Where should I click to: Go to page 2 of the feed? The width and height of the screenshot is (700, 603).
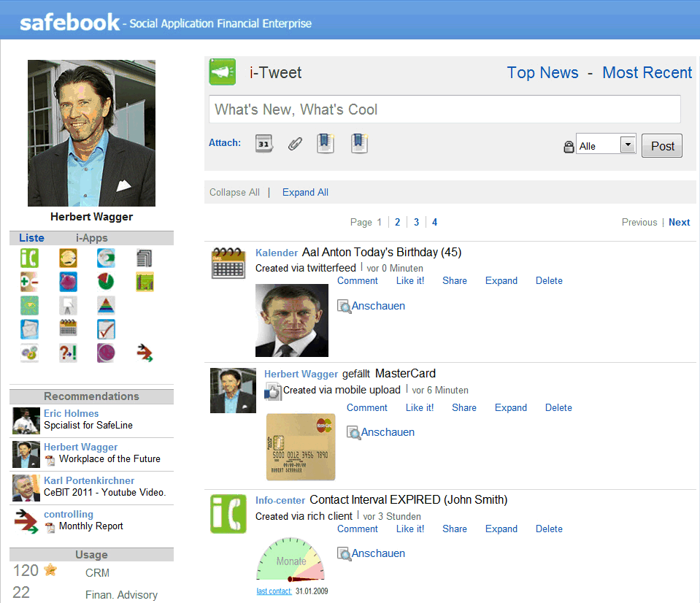(397, 222)
